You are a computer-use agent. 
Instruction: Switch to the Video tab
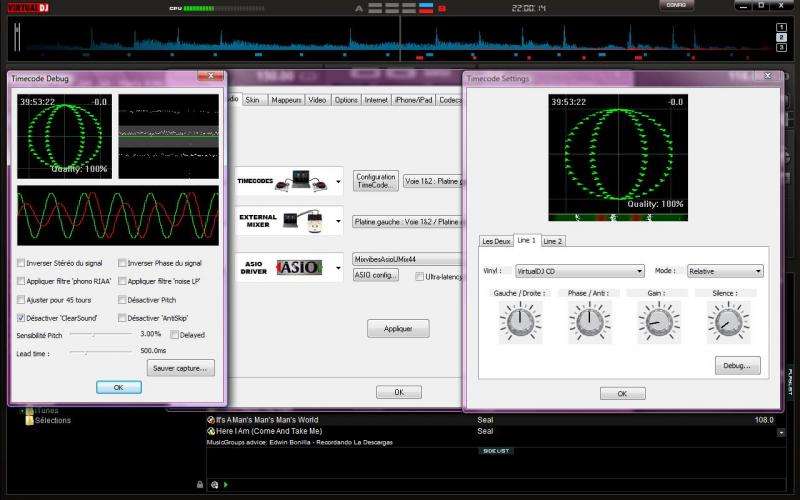click(x=317, y=100)
